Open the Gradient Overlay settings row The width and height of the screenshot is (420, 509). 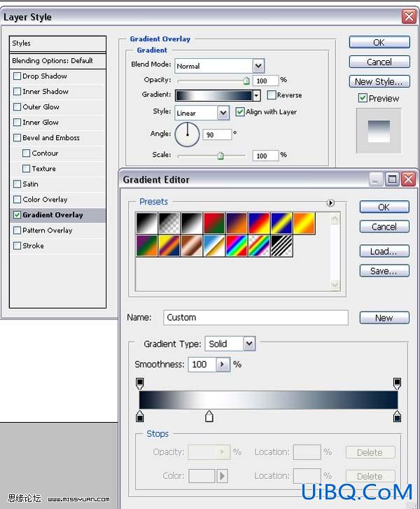58,215
